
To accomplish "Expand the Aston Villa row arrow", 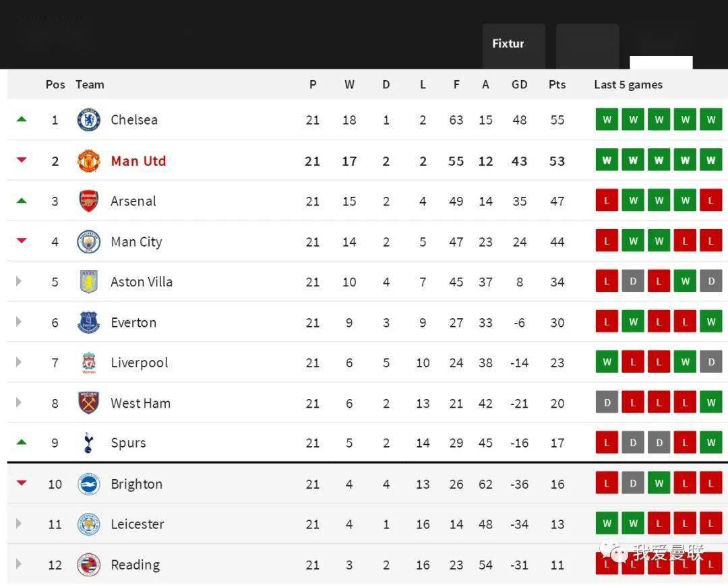I will coord(19,281).
